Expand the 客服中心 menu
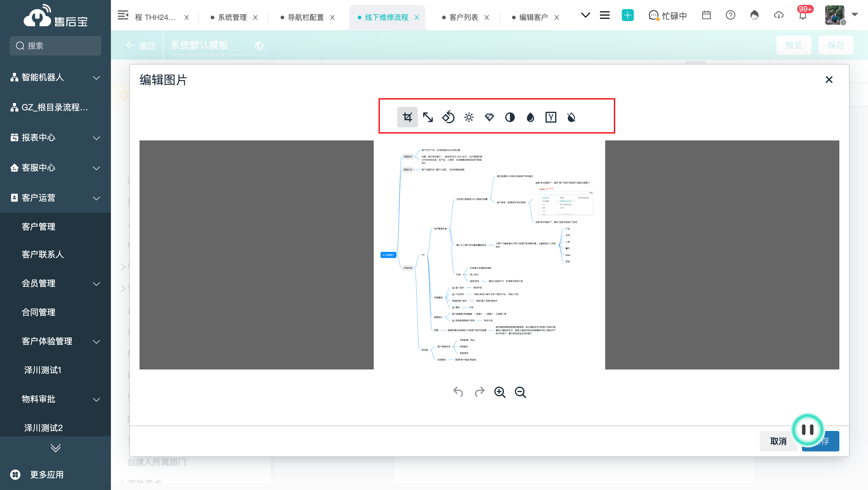The width and height of the screenshot is (868, 490). pyautogui.click(x=55, y=168)
